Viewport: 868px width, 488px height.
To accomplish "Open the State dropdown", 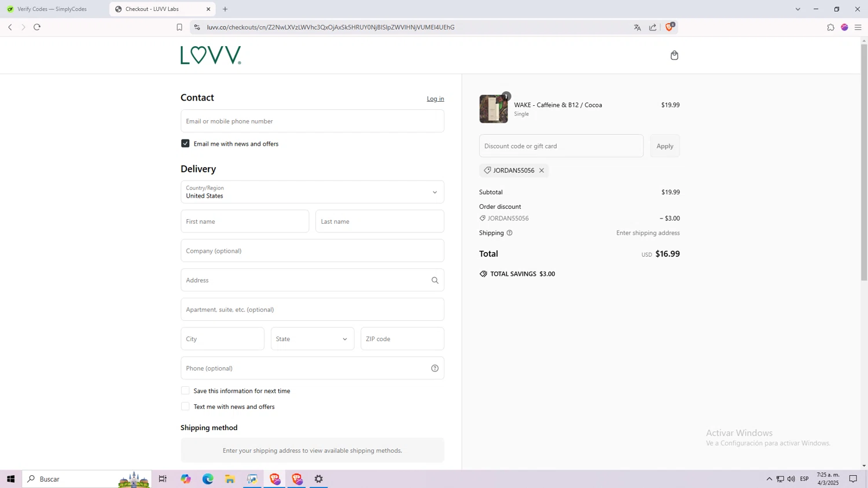I will point(312,339).
